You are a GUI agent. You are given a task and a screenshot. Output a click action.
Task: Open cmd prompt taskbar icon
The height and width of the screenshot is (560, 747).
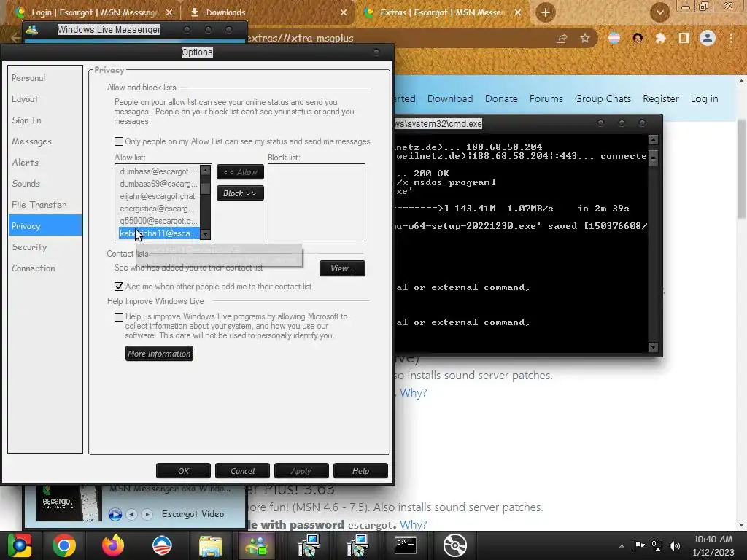pos(406,545)
